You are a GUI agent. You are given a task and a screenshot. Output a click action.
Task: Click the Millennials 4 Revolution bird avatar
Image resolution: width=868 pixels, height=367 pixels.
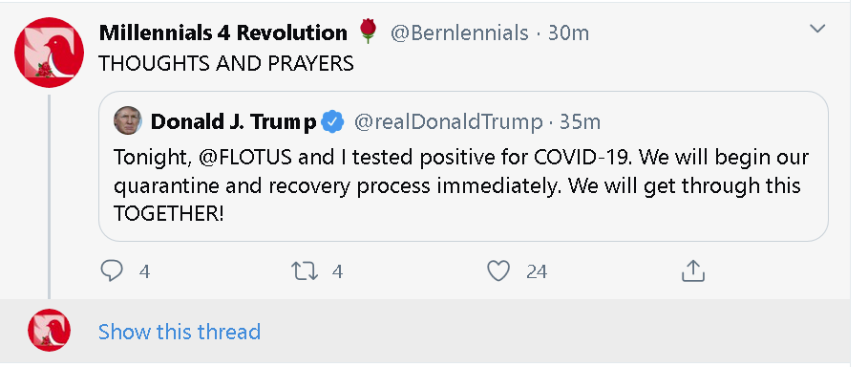tap(49, 53)
